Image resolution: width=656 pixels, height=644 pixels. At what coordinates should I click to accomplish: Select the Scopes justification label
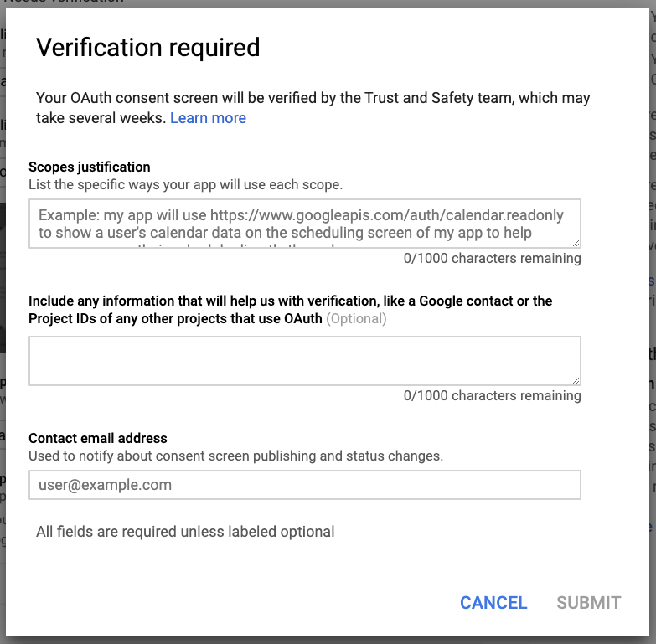click(x=90, y=167)
